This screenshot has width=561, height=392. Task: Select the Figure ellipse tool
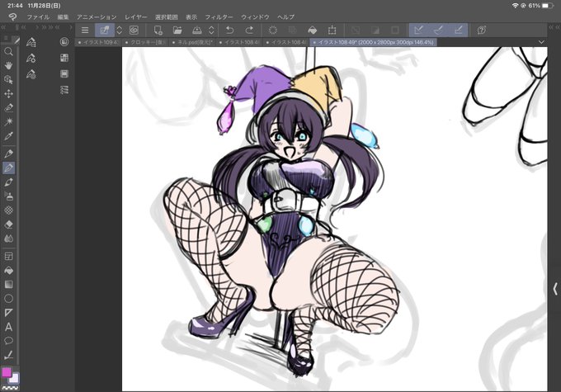click(8, 299)
